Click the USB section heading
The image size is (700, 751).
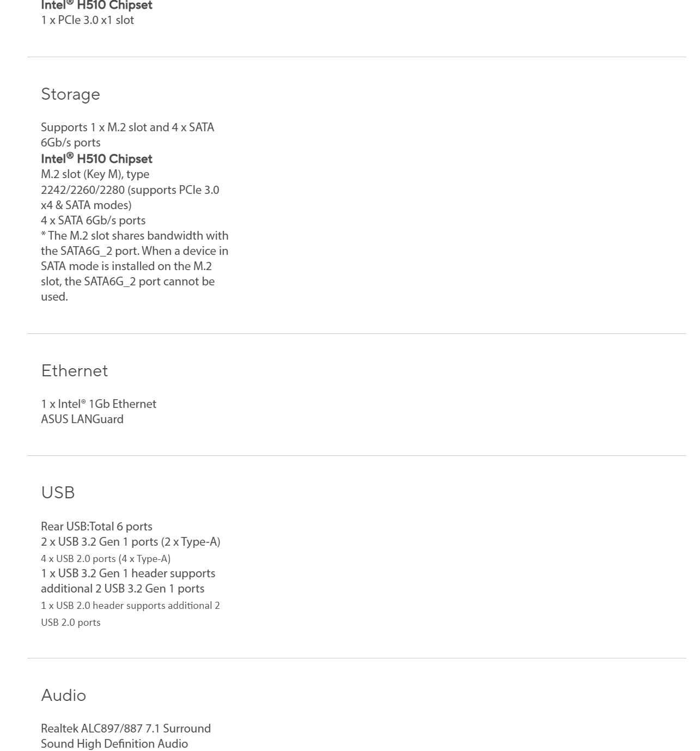[58, 493]
